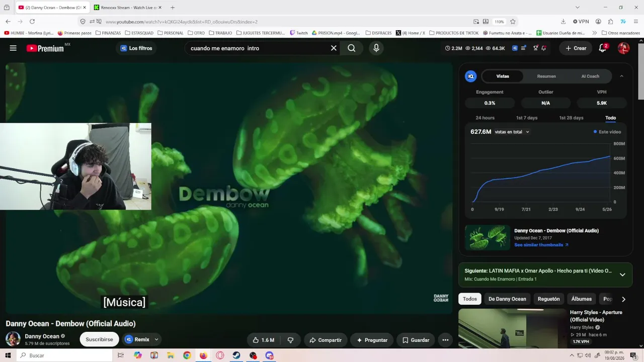Filter suggestions by De Danny Ocean chip

[507, 299]
